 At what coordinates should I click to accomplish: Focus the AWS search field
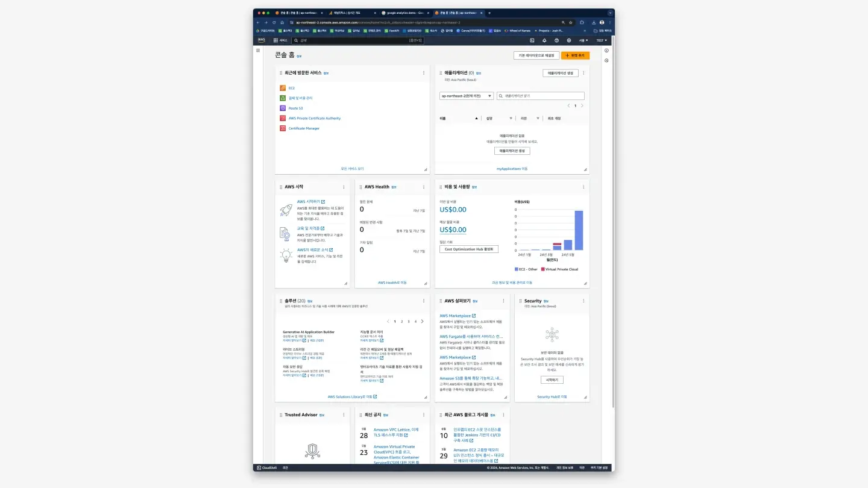coord(357,40)
